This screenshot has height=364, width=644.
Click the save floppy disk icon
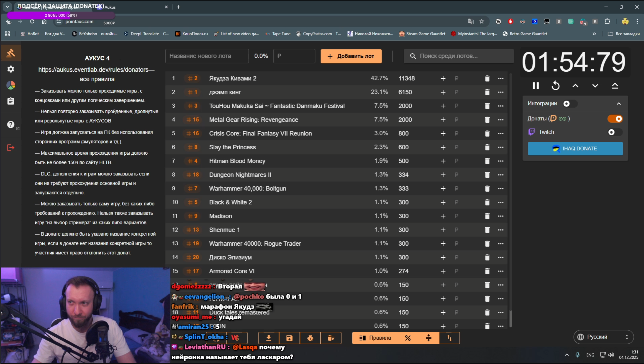point(289,338)
